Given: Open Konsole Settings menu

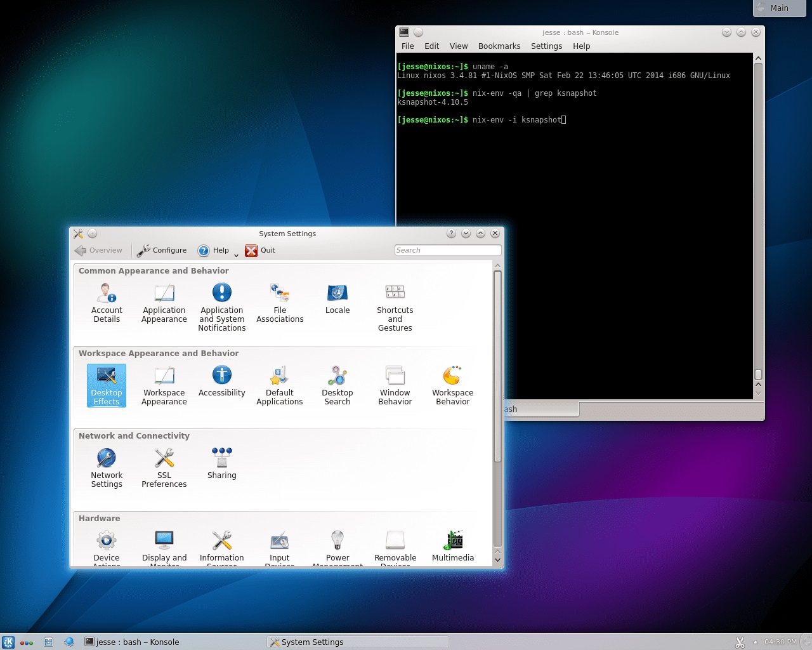Looking at the screenshot, I should pyautogui.click(x=546, y=46).
